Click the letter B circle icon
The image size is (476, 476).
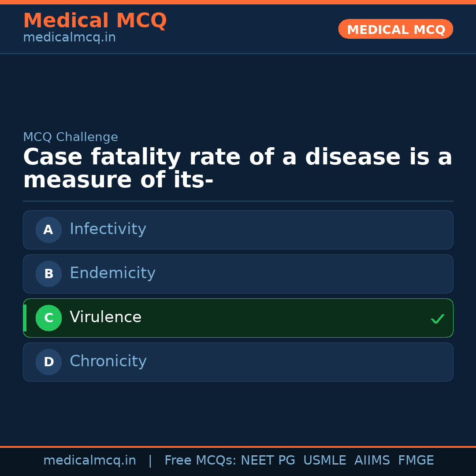click(x=48, y=274)
